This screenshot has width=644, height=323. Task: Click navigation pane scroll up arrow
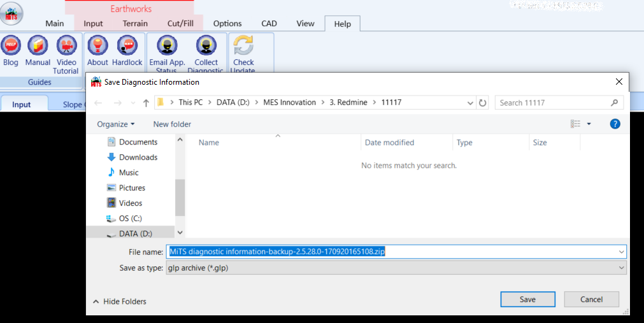(180, 140)
